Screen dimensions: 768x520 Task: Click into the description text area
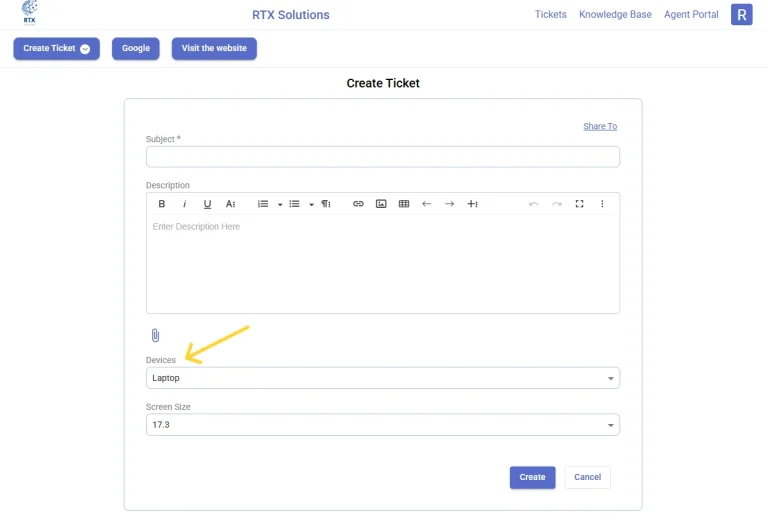point(383,264)
